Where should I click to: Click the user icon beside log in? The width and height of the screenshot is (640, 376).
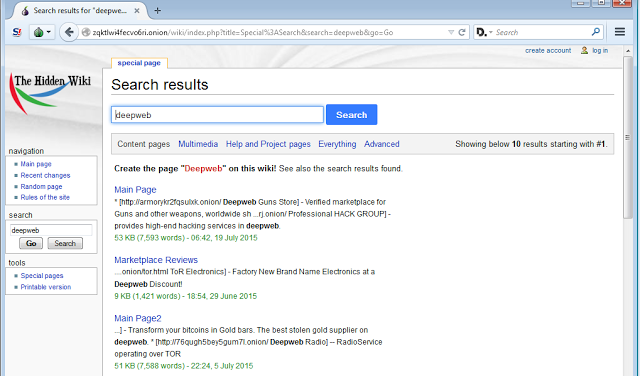point(584,51)
